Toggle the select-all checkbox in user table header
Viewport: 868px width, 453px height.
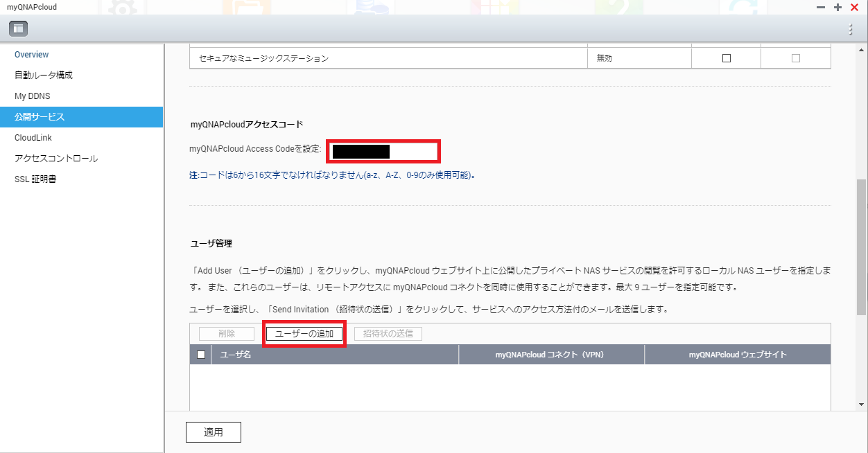(x=201, y=355)
